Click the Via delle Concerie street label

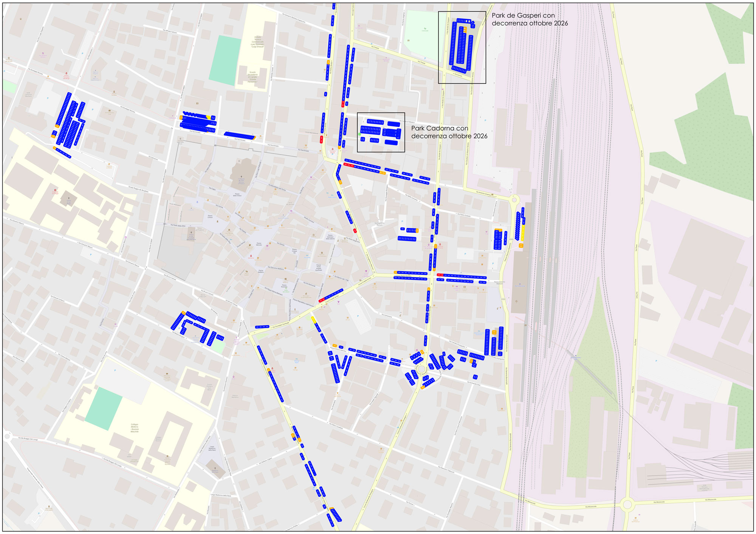[411, 197]
